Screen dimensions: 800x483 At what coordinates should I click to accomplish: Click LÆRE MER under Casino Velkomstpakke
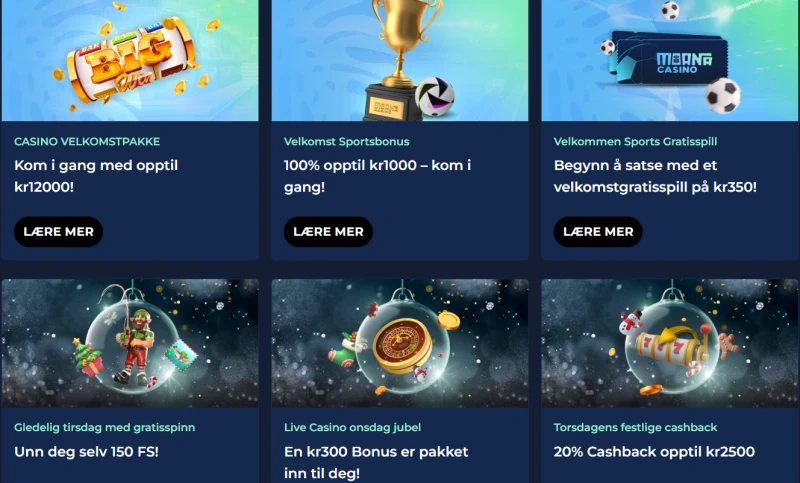59,232
